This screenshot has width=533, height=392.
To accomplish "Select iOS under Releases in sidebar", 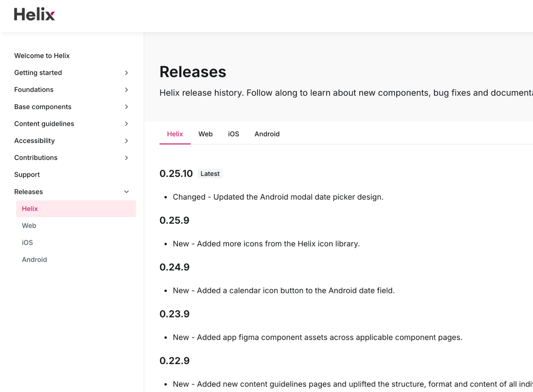I will point(27,243).
